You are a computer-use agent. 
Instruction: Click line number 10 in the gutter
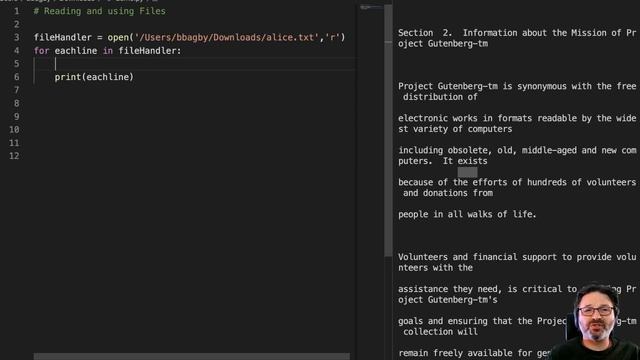point(14,129)
